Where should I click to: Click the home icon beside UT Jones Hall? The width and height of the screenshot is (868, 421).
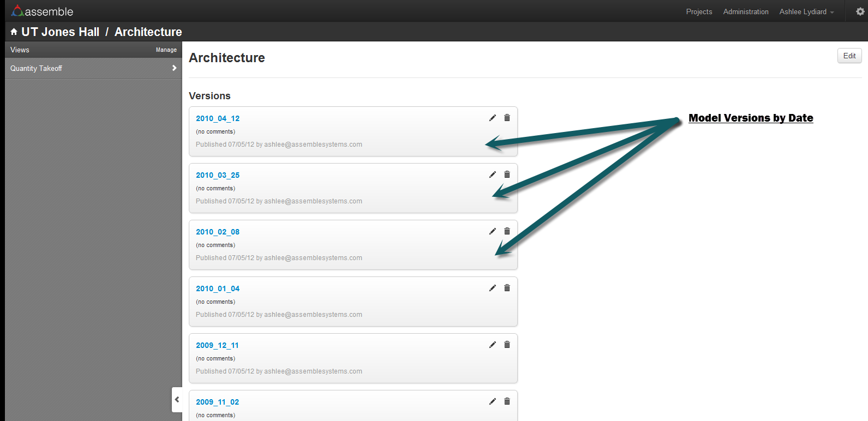point(14,32)
